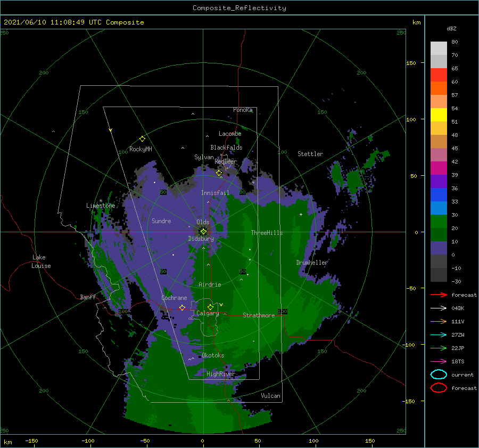Click the Banff label
479x448 pixels.
[x=88, y=297]
